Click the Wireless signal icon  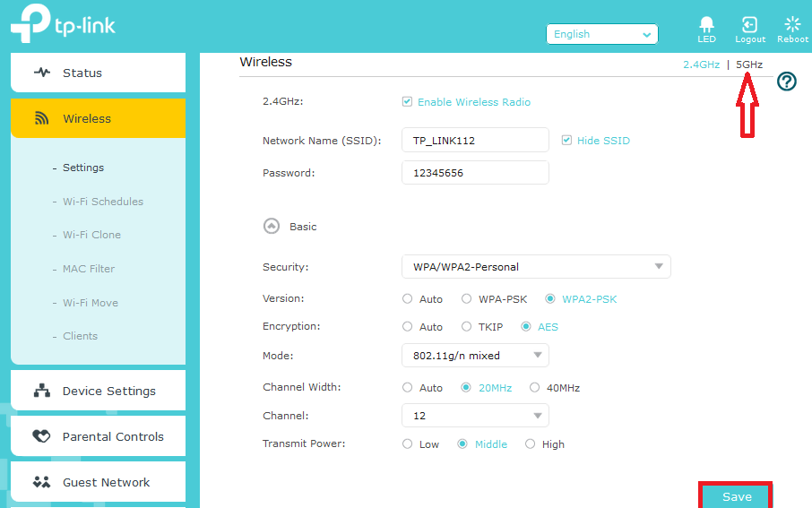coord(41,118)
